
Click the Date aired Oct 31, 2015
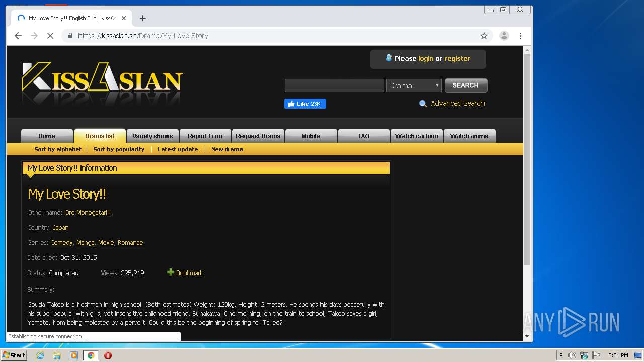(x=78, y=257)
